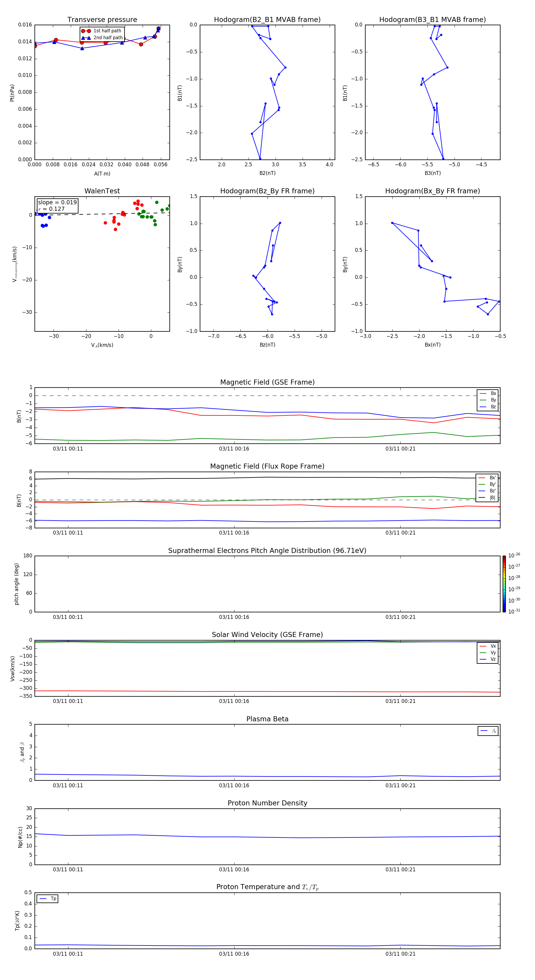The width and height of the screenshot is (535, 980).
Task: Click the pitch angle colorbar
Action: point(504,584)
